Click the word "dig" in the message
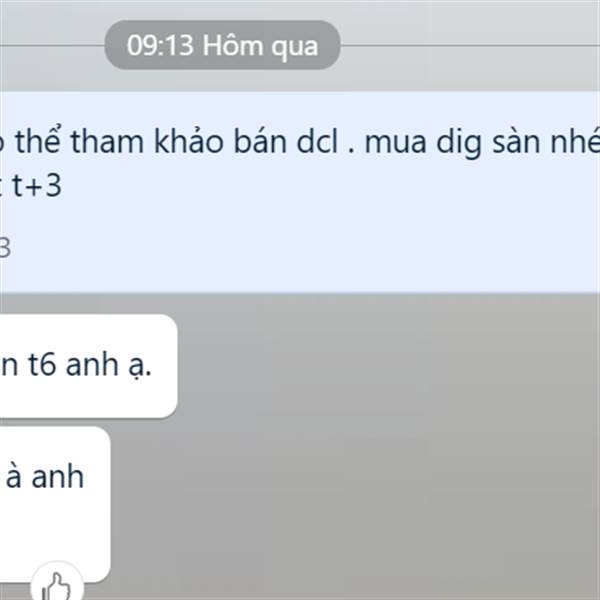Screen dimensions: 600x600 click(x=459, y=144)
